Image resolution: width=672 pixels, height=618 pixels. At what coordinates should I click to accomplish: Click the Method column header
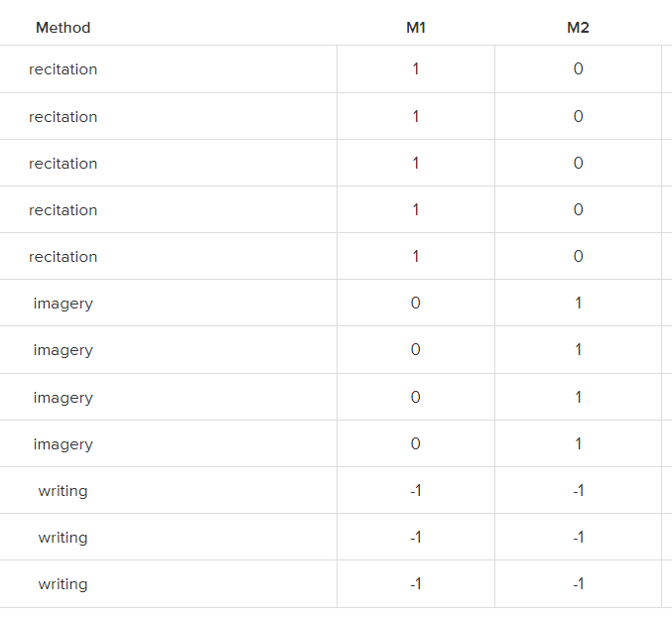coord(63,28)
